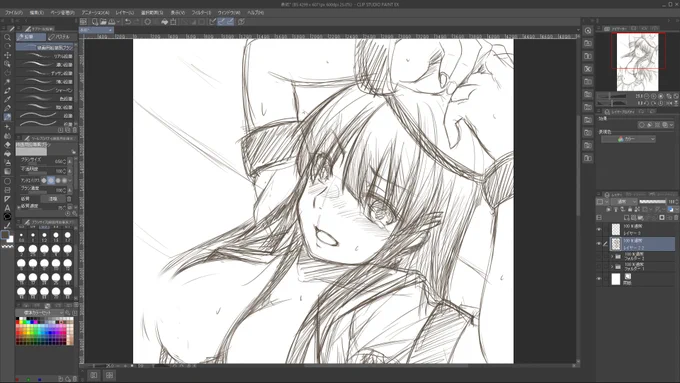Open the 編集 menu
Screen dimensions: 680x383
pyautogui.click(x=37, y=13)
